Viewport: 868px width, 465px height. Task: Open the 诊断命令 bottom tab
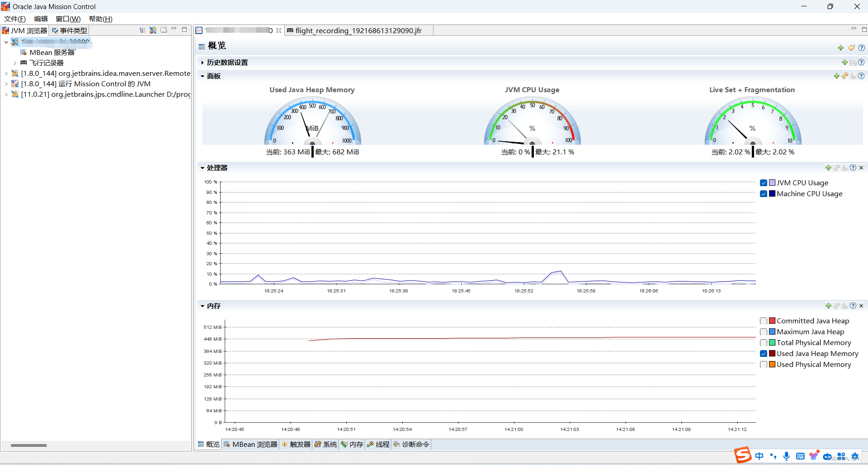411,444
